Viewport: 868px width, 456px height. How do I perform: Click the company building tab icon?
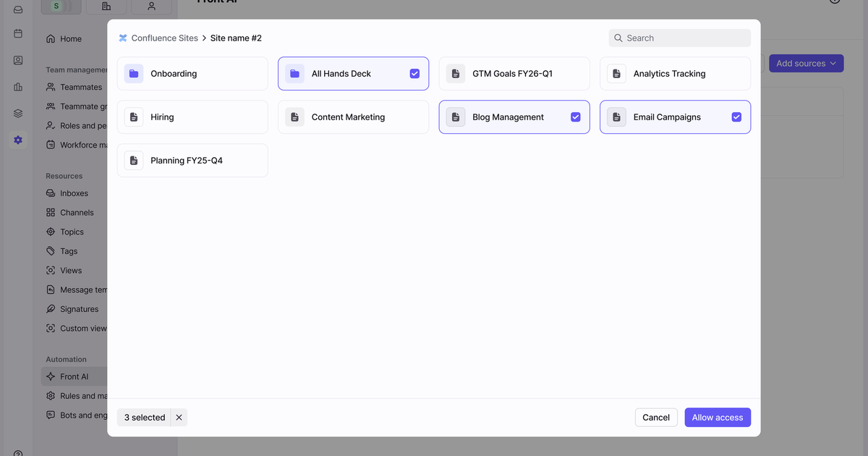106,6
